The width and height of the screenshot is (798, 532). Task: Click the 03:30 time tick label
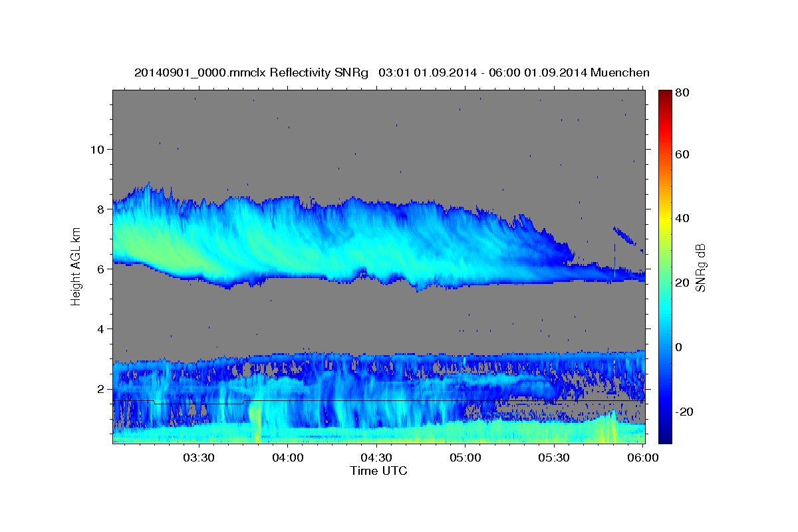[x=199, y=458]
